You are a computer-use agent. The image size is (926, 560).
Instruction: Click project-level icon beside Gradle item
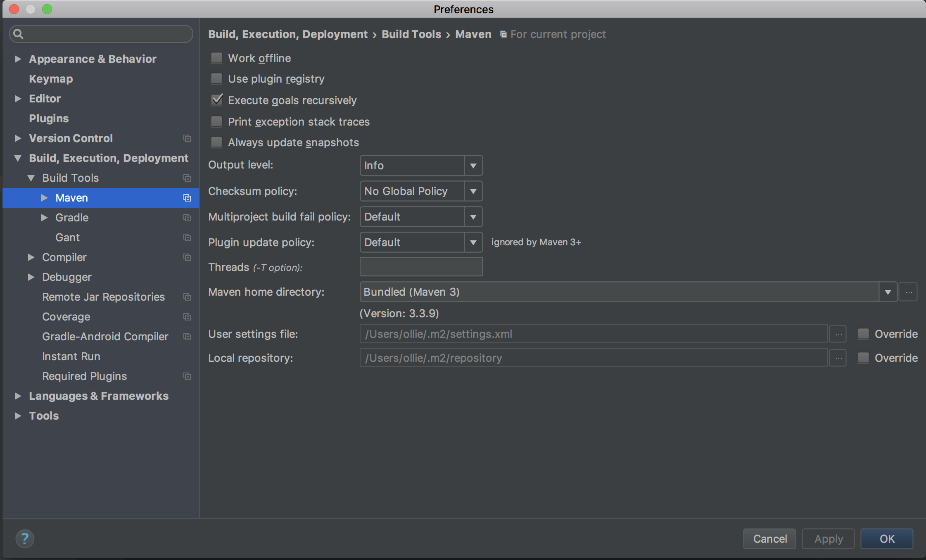point(187,218)
